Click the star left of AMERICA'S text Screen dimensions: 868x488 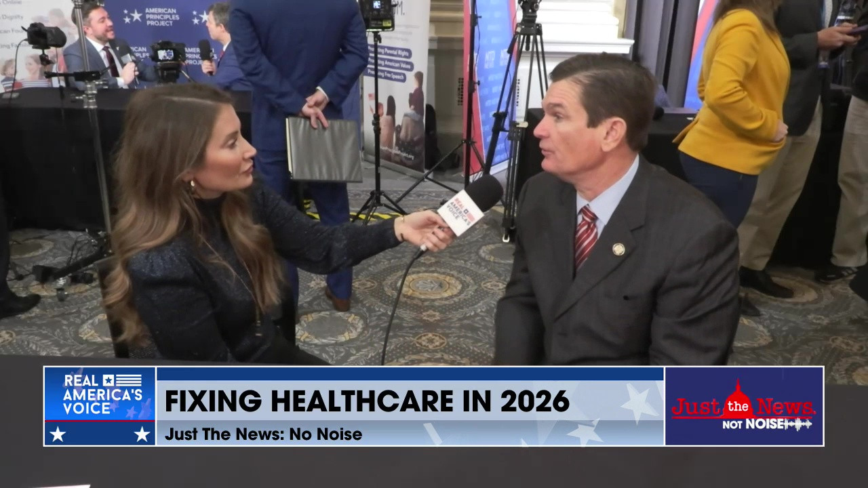(108, 380)
